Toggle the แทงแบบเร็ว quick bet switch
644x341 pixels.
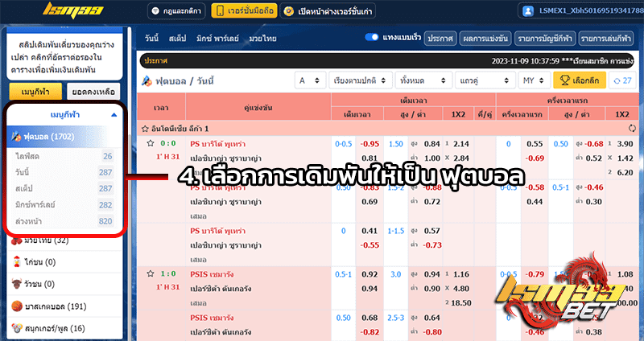372,37
